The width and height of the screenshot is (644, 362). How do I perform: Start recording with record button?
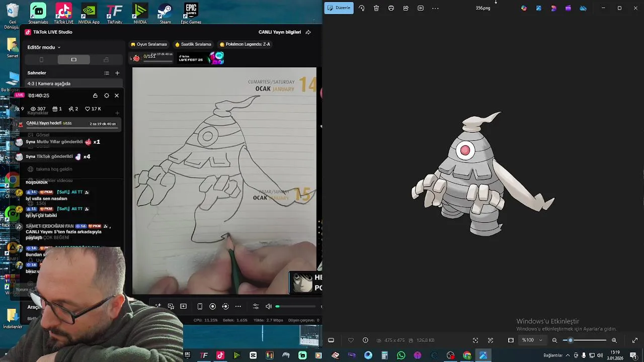(212, 306)
